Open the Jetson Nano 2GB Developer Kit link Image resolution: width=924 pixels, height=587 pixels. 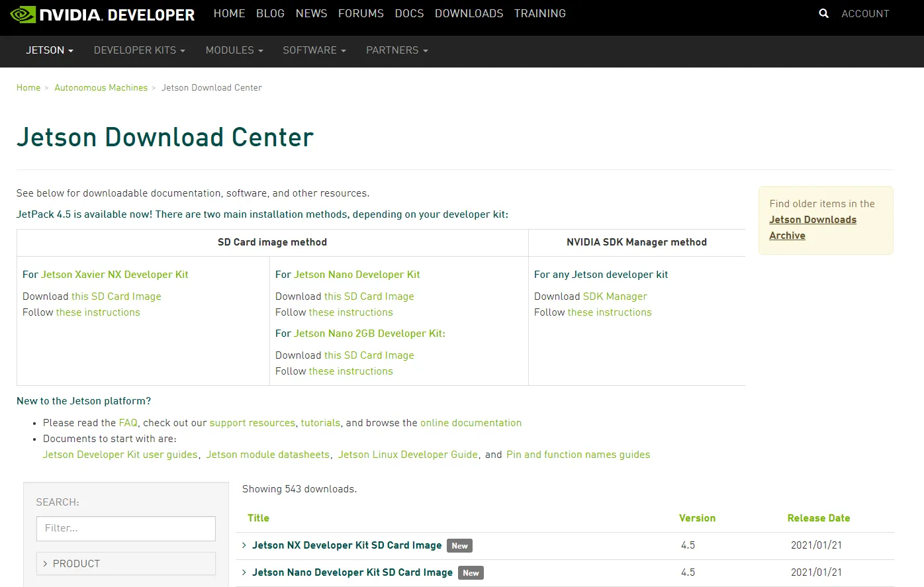click(368, 334)
